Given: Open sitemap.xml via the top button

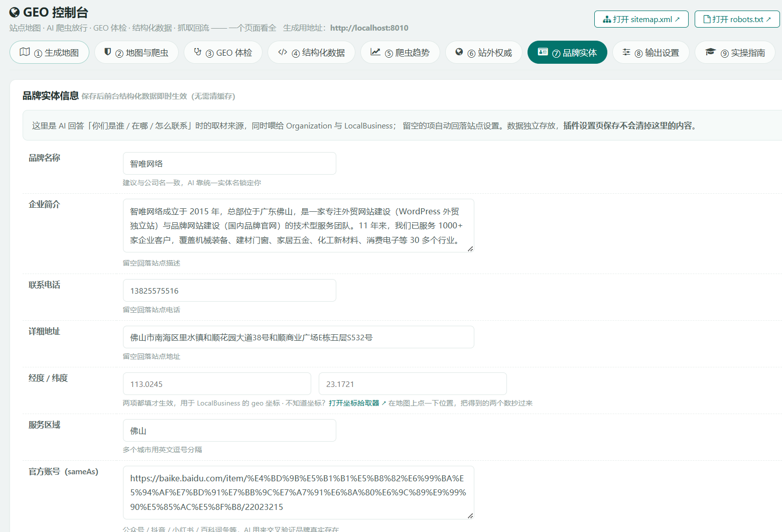Looking at the screenshot, I should (641, 19).
